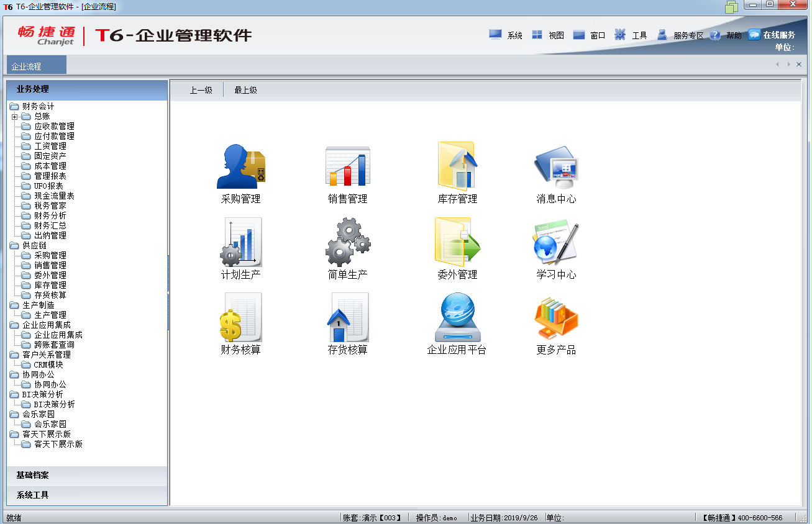The height and width of the screenshot is (524, 812).
Task: Click the sidebar collapse splitter handle
Action: [168, 293]
